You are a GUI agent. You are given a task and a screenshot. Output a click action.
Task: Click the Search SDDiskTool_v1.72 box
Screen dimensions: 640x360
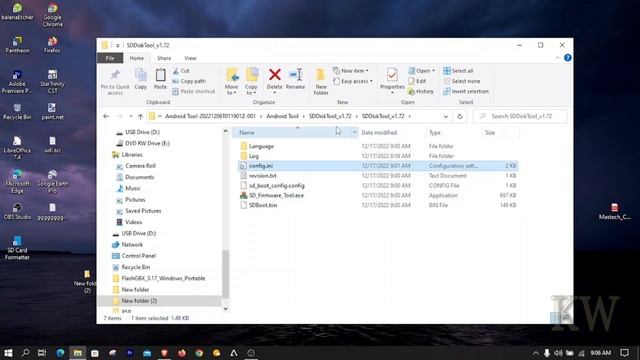tap(520, 116)
